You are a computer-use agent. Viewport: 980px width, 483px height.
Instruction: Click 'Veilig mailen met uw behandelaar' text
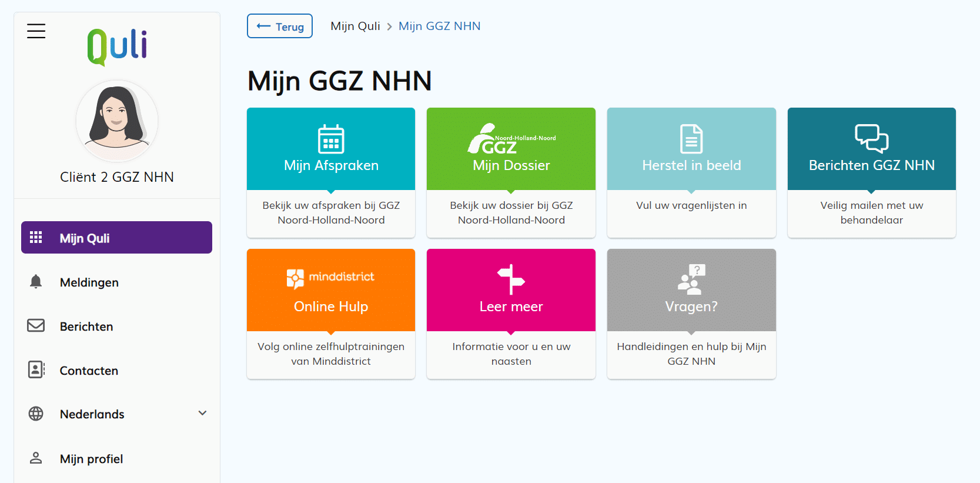pyautogui.click(x=872, y=212)
